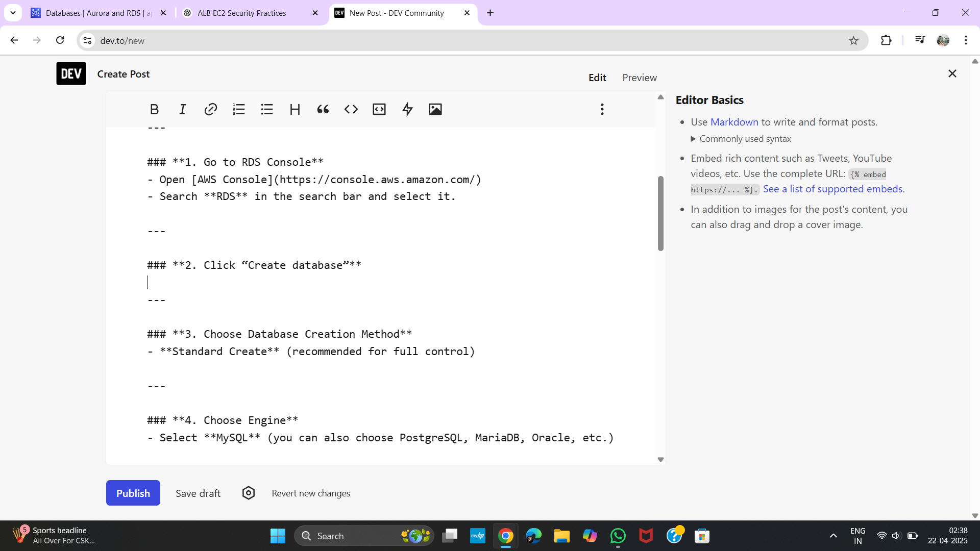The width and height of the screenshot is (980, 551).
Task: Expand Commonly used syntax section
Action: [x=741, y=139]
